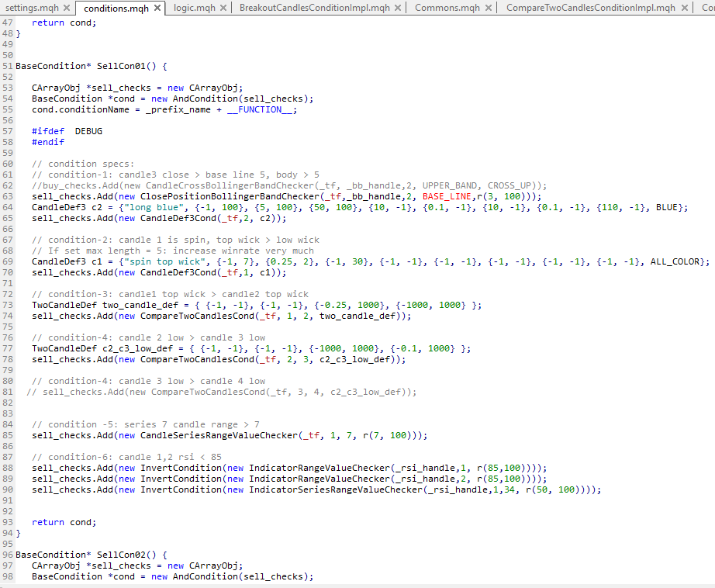Click on SellCon01 function name
Screen dimensions: 715x588
click(x=121, y=66)
